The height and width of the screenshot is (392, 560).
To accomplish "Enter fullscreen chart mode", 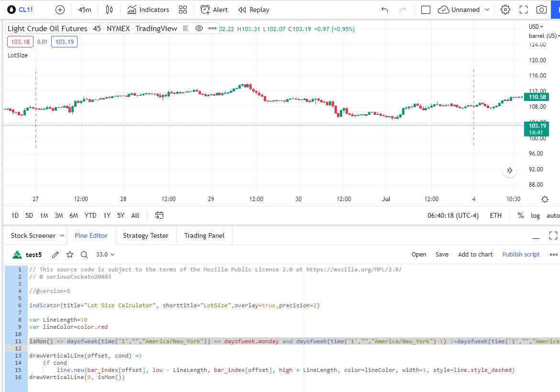I will (524, 10).
